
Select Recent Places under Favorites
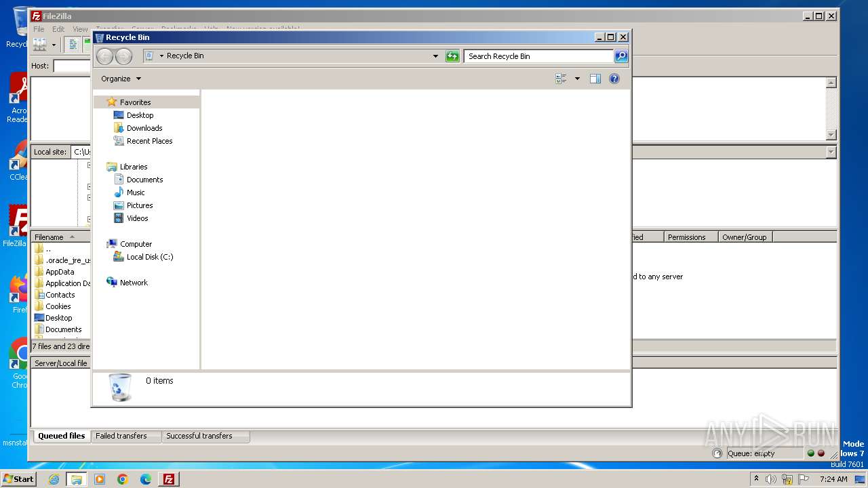click(149, 141)
